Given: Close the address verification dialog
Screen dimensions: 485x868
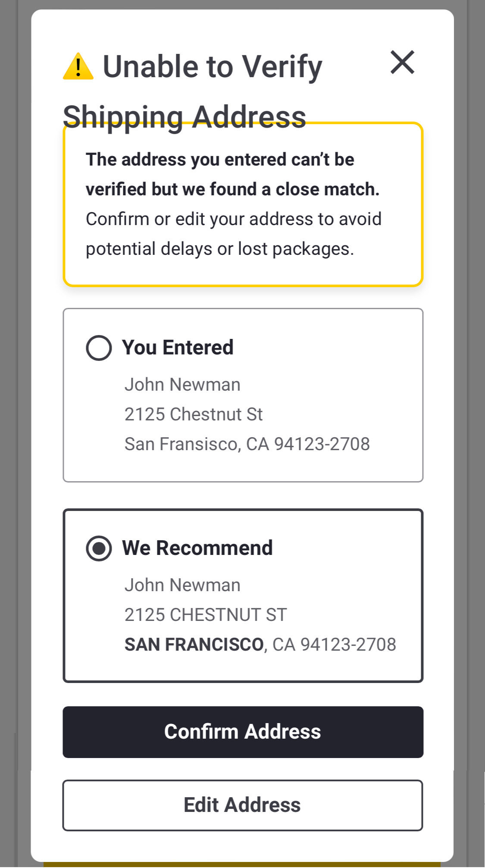Looking at the screenshot, I should 402,63.
